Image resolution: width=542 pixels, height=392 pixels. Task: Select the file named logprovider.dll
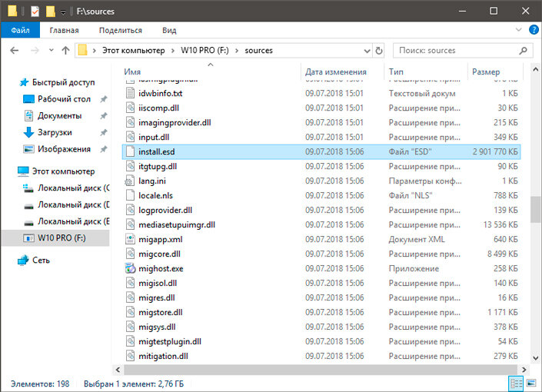pos(165,210)
